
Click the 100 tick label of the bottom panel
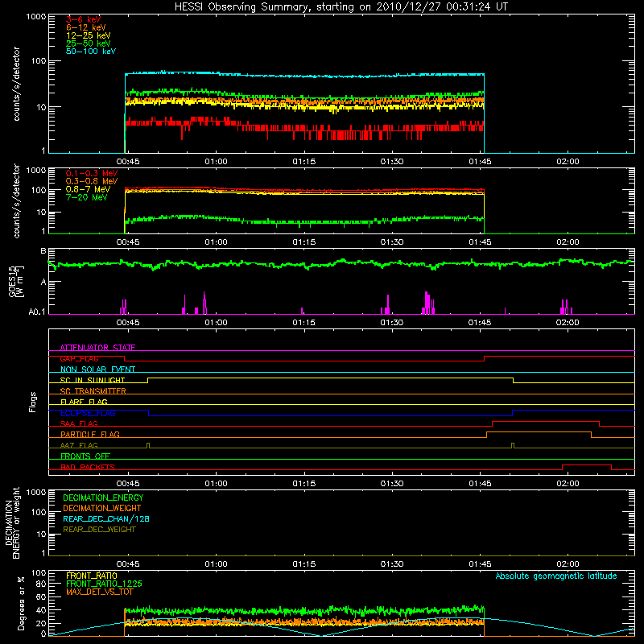[39, 573]
